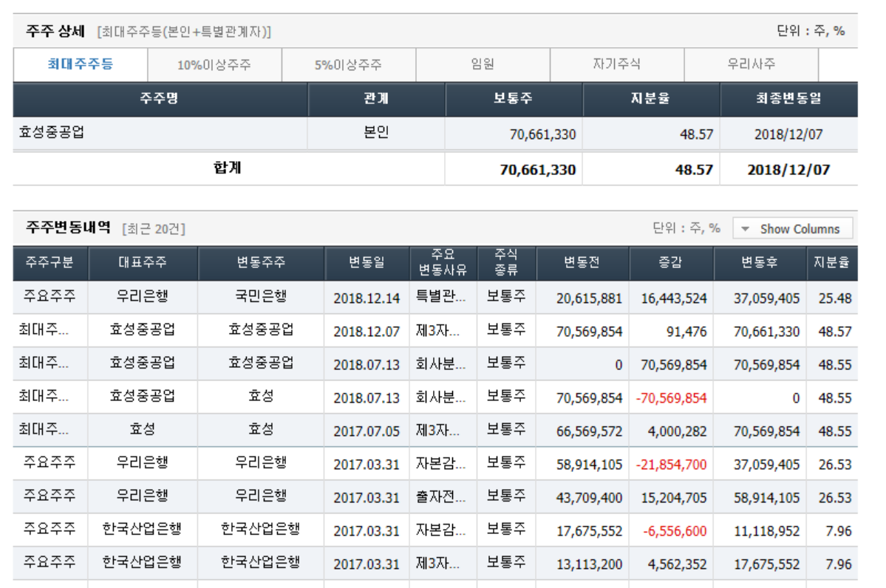Click the 15,204,705 increase value

673,498
